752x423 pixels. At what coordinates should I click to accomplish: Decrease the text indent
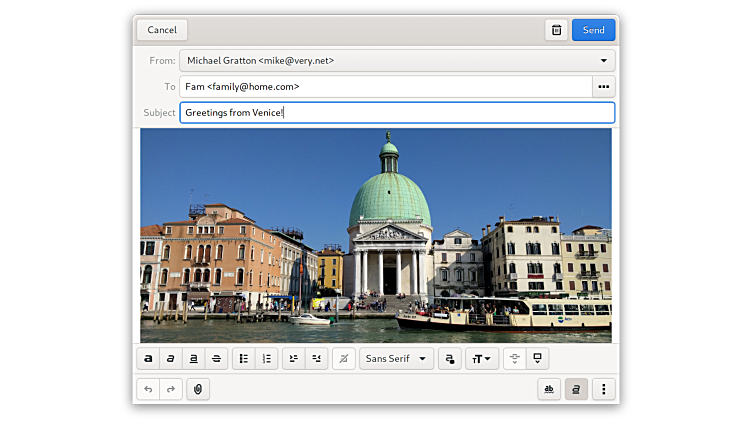tap(317, 358)
